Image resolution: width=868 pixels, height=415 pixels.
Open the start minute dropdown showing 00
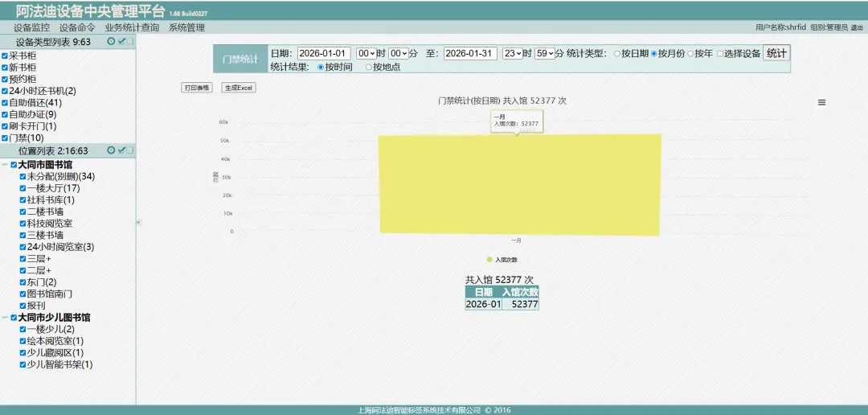pos(398,53)
